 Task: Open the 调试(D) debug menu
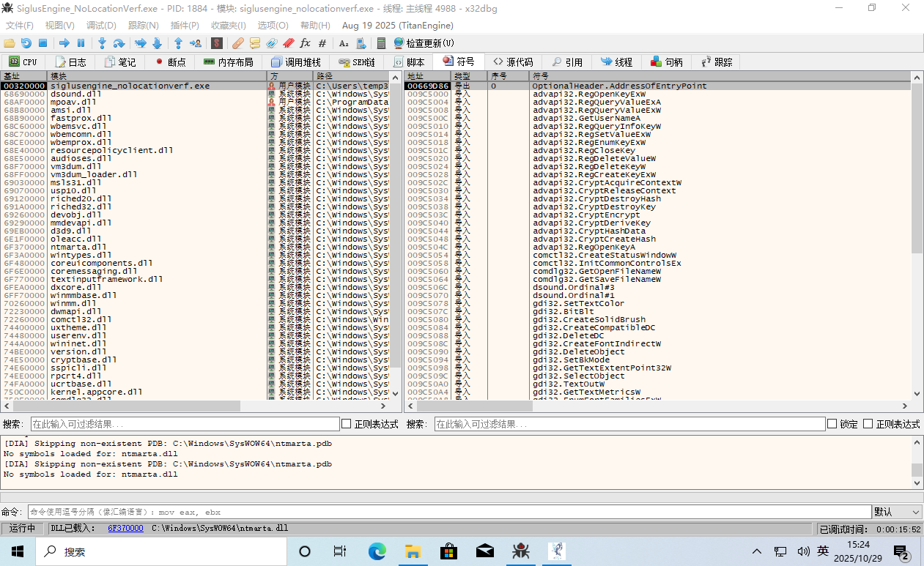pos(101,25)
